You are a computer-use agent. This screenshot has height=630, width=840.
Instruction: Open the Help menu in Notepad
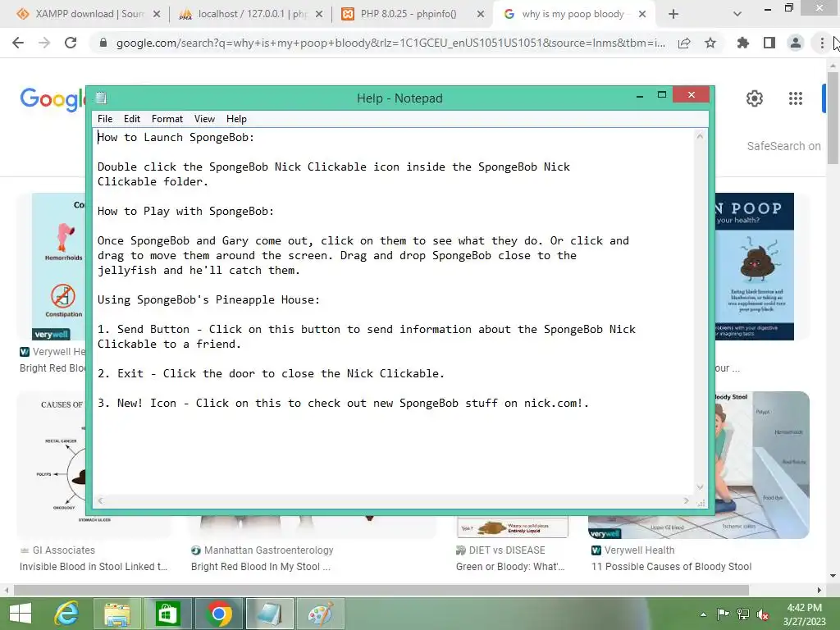tap(236, 119)
